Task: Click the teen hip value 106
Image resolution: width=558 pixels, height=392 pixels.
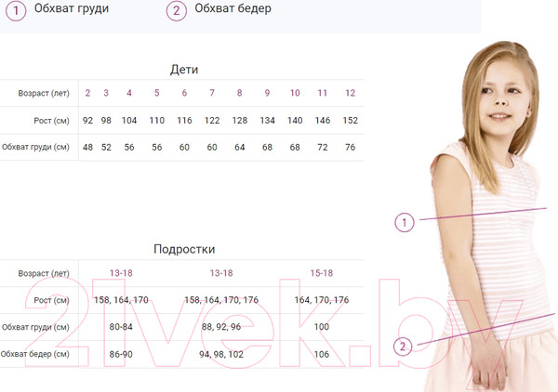Action: tap(322, 354)
